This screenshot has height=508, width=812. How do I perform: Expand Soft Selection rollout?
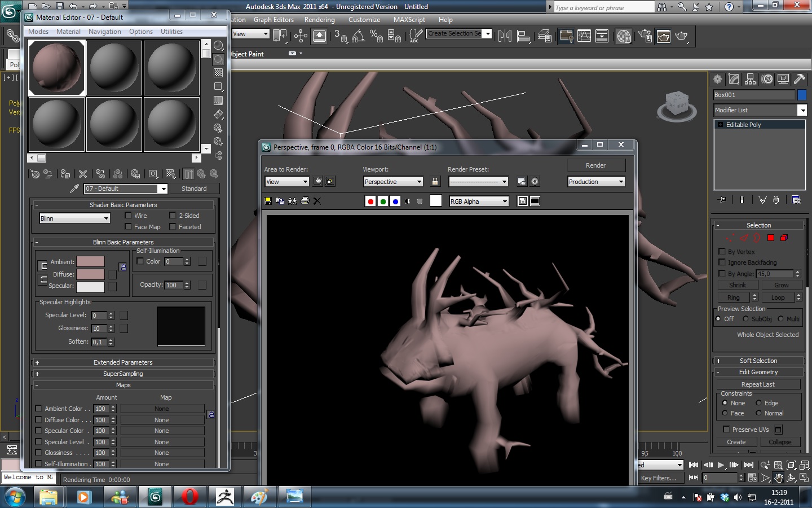click(x=758, y=361)
